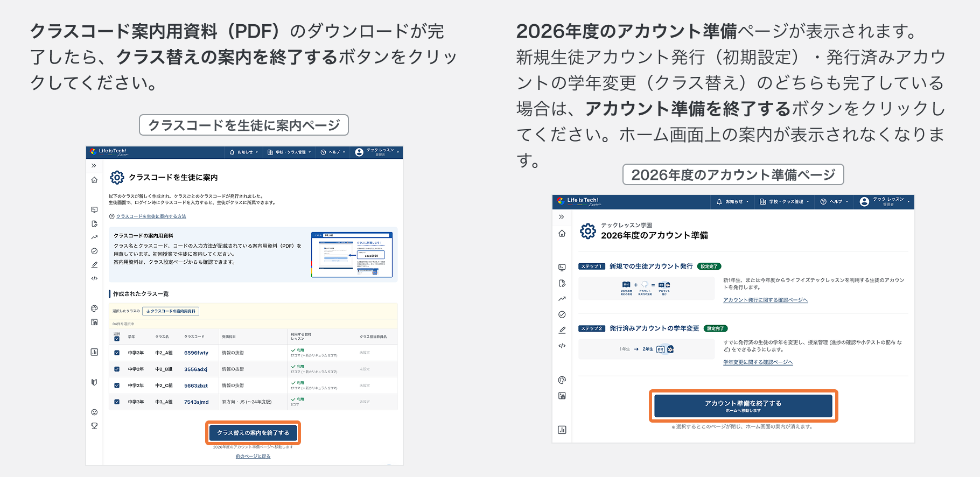The height and width of the screenshot is (477, 980).
Task: Open the code brackets icon in account preparation sidebar
Action: click(562, 346)
